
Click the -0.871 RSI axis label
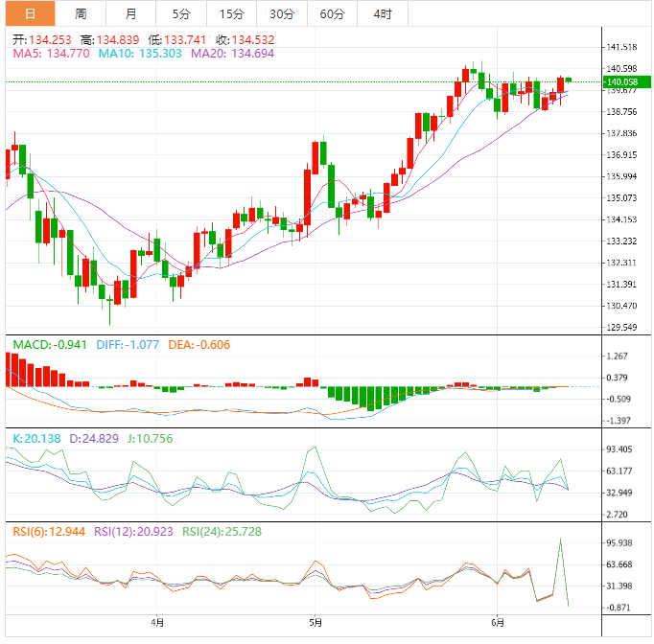pyautogui.click(x=619, y=608)
